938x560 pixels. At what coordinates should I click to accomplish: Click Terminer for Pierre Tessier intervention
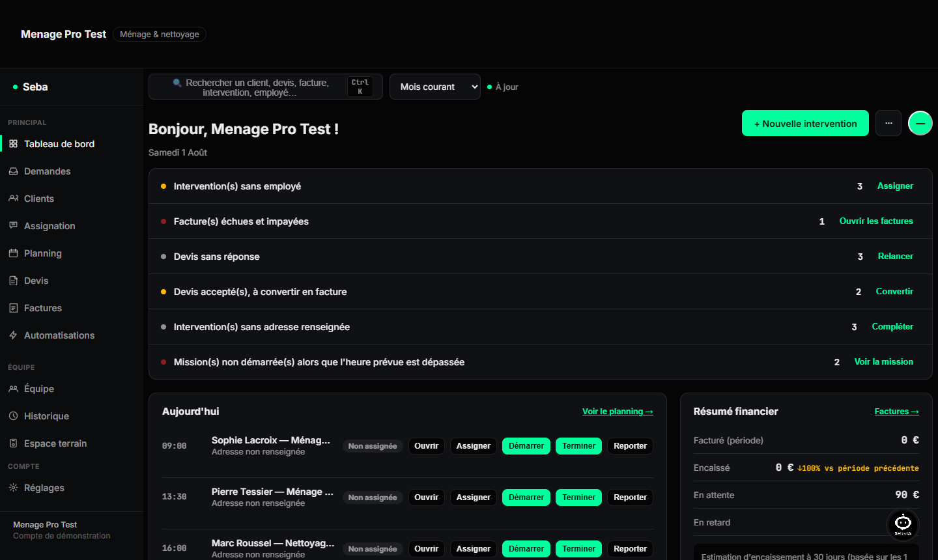pyautogui.click(x=579, y=497)
